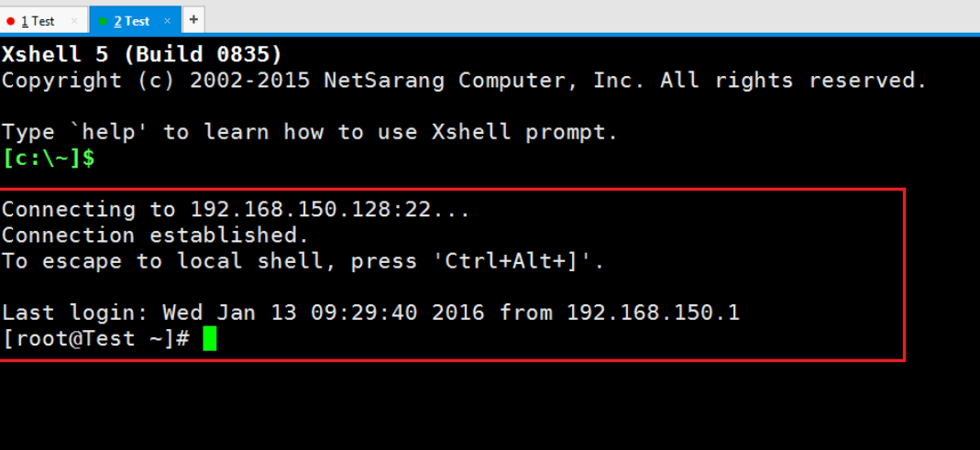
Task: Click the "Last login" timestamp line
Action: 370,313
